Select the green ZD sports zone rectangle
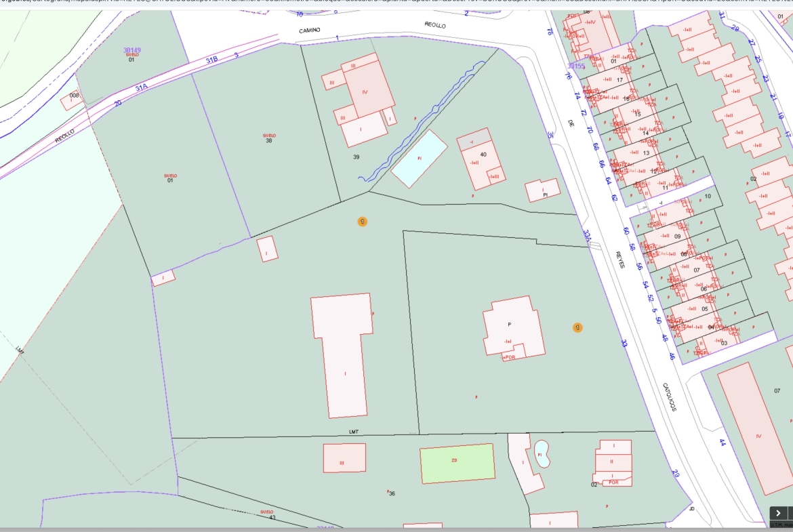Screen dimensions: 793x532 coord(457,464)
